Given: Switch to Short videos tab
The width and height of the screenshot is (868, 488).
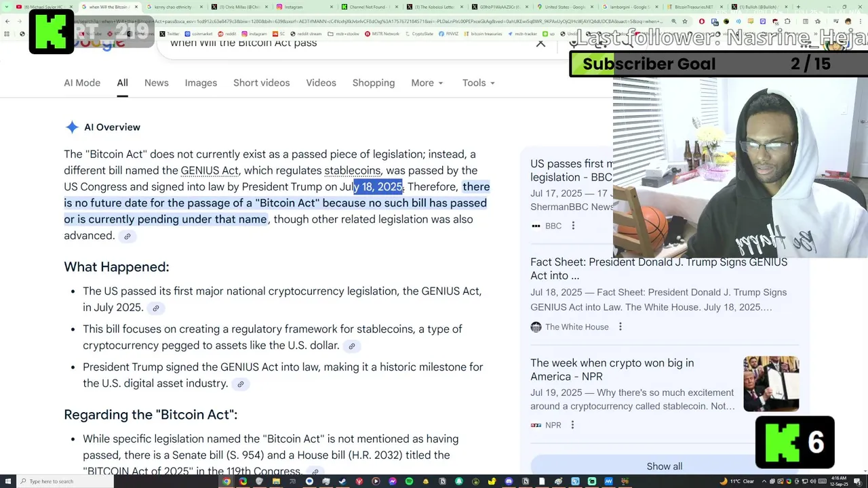Looking at the screenshot, I should click(x=261, y=83).
